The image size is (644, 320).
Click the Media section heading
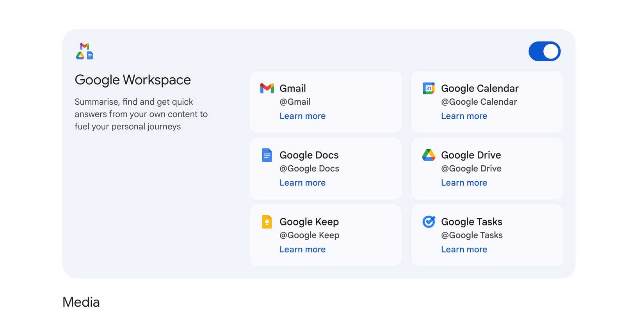pos(81,302)
